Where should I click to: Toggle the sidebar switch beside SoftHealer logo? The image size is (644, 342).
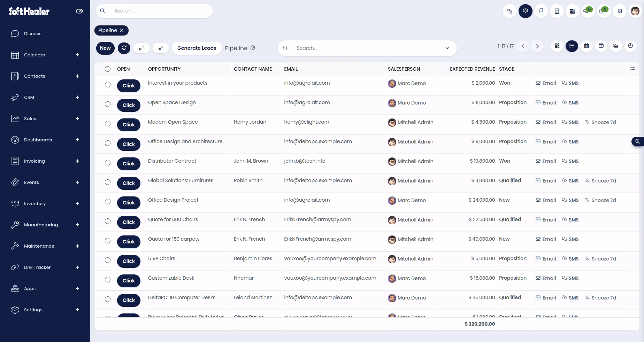click(x=79, y=11)
